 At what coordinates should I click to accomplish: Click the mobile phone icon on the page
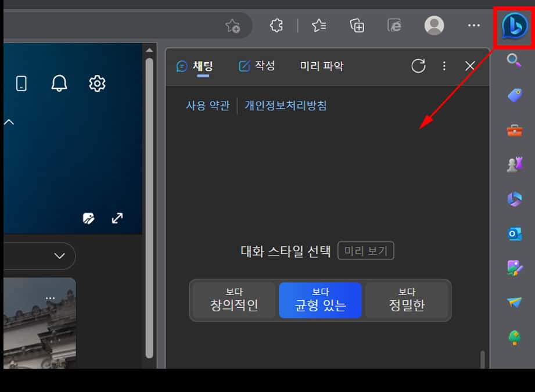pos(21,84)
